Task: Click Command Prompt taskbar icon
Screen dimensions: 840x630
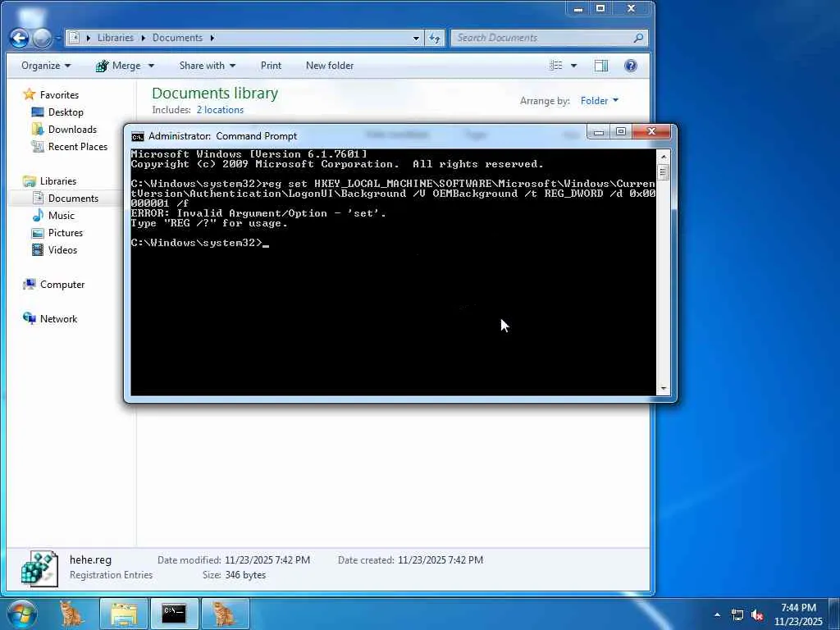Action: point(174,614)
